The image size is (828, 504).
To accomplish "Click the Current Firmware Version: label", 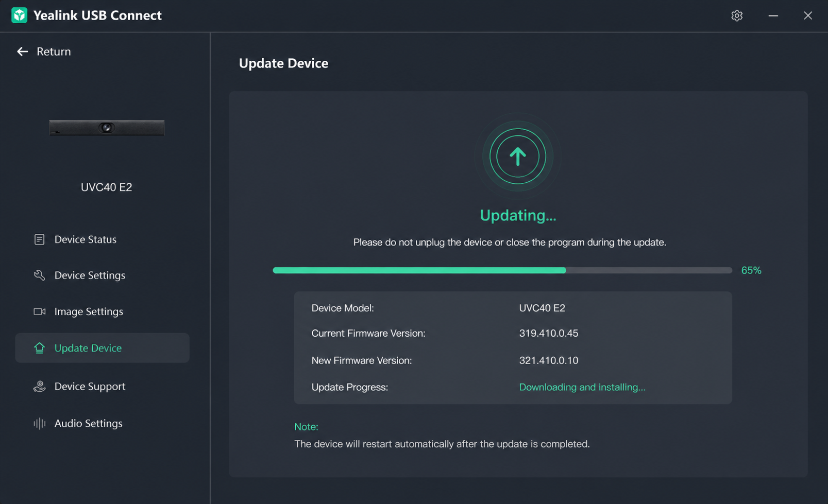I will pos(368,333).
